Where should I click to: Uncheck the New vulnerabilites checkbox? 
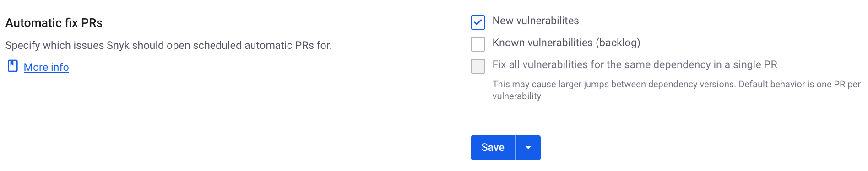[477, 22]
